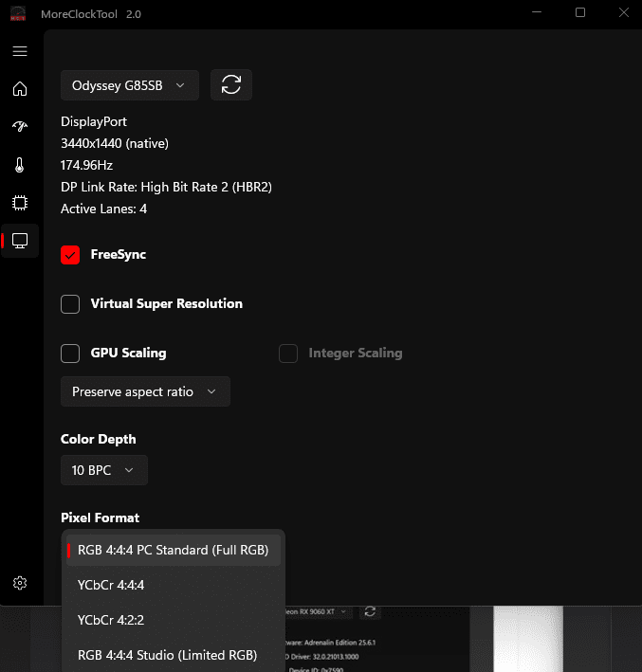Select the display monitor page icon
The height and width of the screenshot is (672, 642).
pos(20,241)
